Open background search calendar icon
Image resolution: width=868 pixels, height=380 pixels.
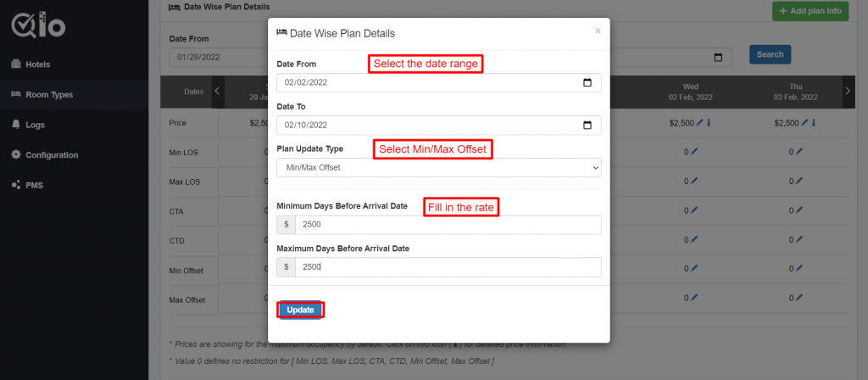pos(719,57)
